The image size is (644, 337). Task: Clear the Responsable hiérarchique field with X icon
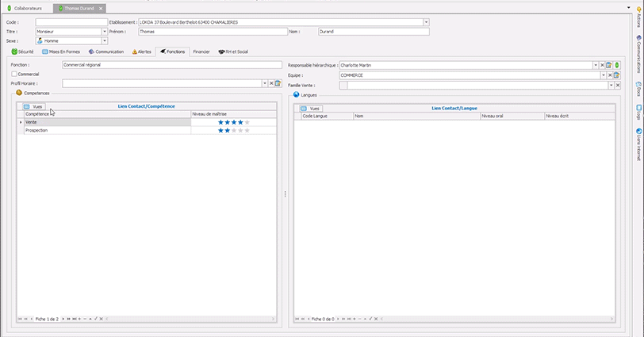click(602, 65)
